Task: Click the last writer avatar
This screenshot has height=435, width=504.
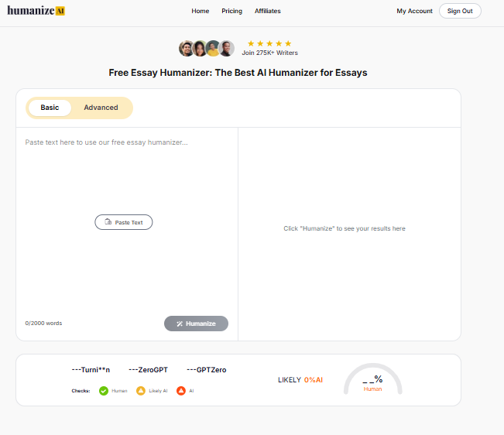Action: pyautogui.click(x=227, y=49)
